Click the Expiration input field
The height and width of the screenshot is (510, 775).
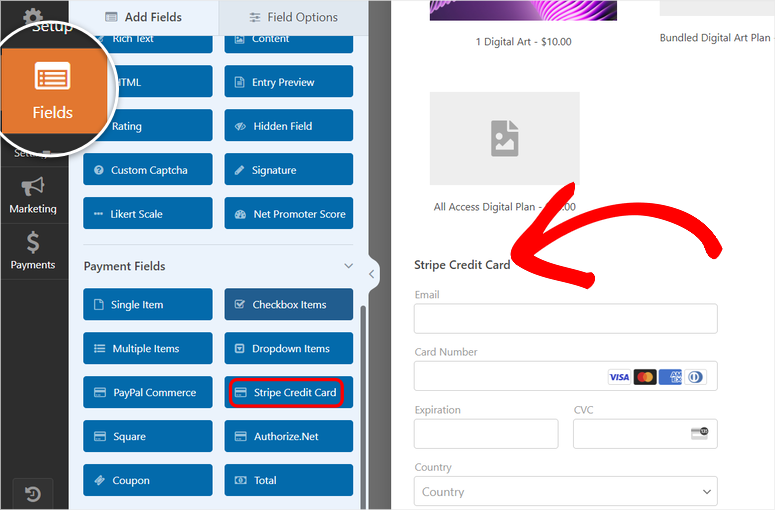coord(486,434)
